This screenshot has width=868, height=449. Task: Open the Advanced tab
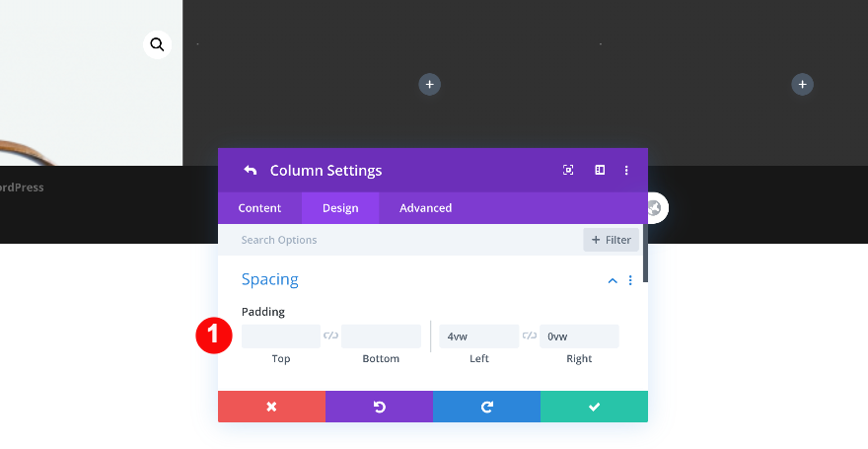(x=425, y=208)
